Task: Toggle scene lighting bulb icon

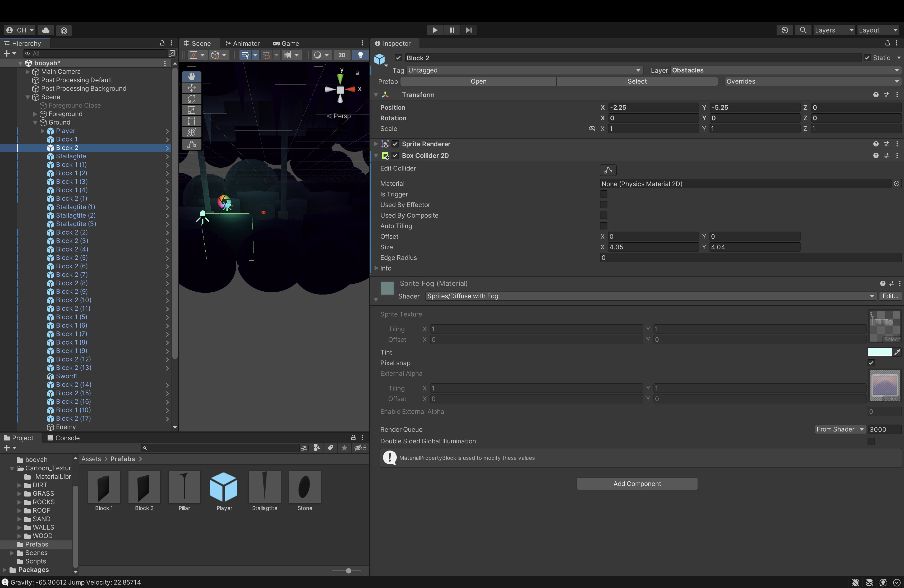Action: [x=360, y=55]
